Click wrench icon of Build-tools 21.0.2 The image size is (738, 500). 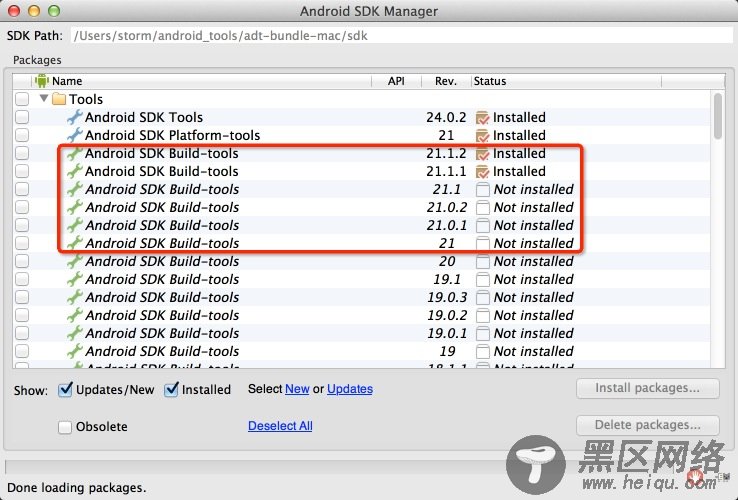75,207
